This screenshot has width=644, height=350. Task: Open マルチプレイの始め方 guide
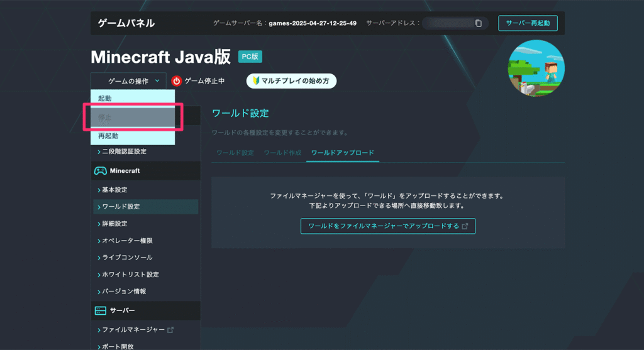tap(291, 81)
